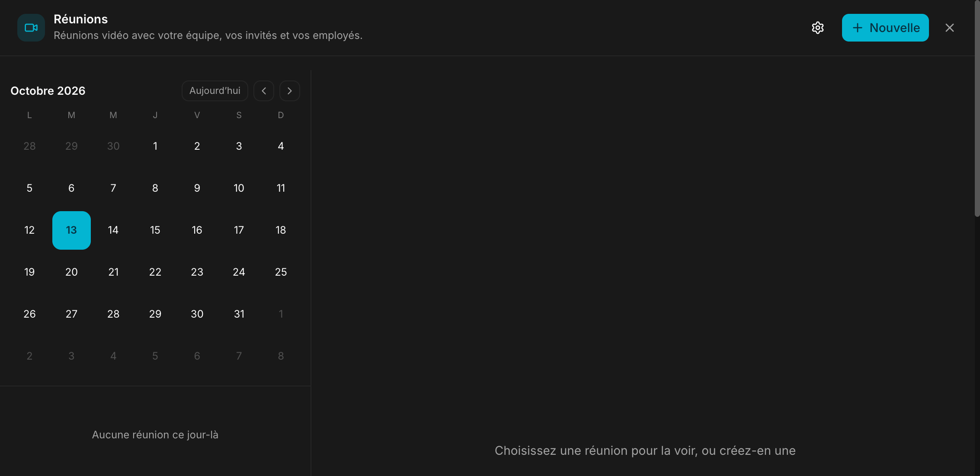Close the Réunions panel
Screen dimensions: 980x476
(950, 28)
